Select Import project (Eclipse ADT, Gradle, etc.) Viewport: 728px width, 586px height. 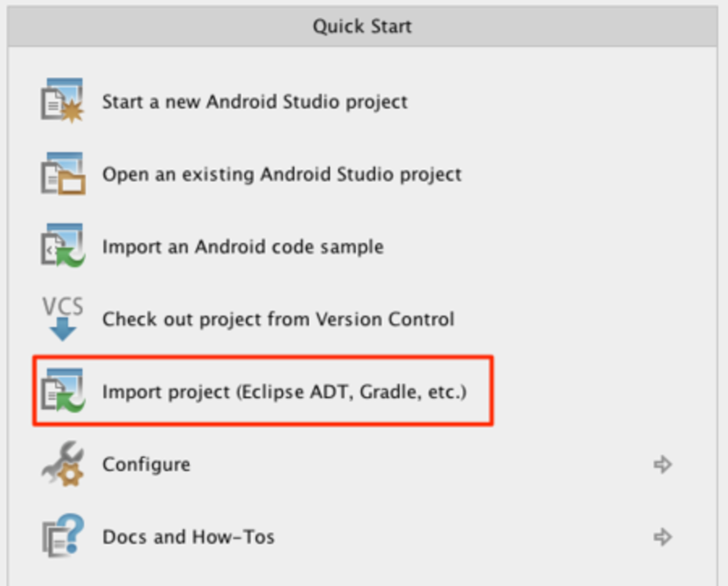point(284,392)
